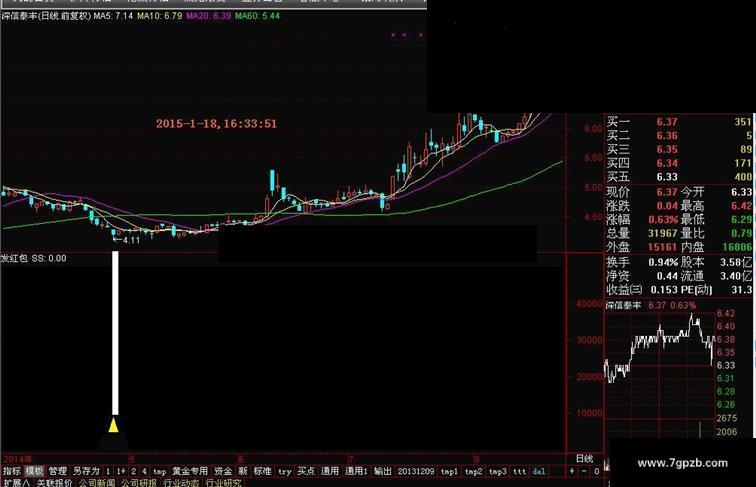Switch to the tmp3 template
The height and width of the screenshot is (487, 756).
498,471
